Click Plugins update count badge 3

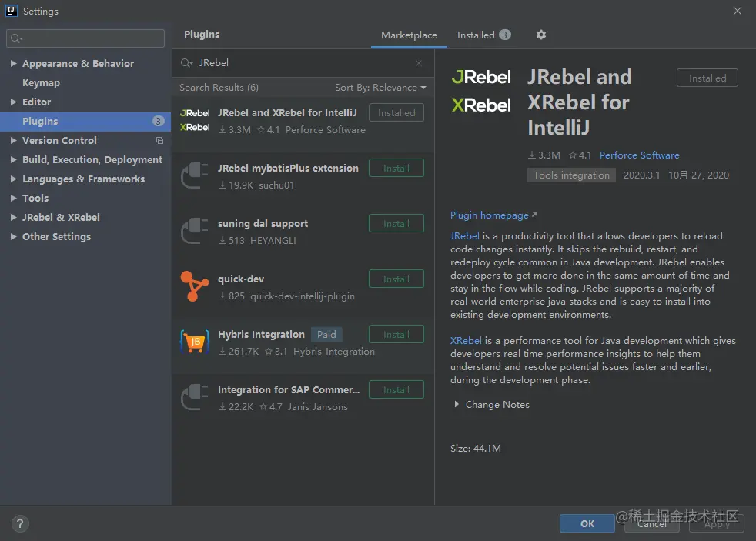[158, 121]
